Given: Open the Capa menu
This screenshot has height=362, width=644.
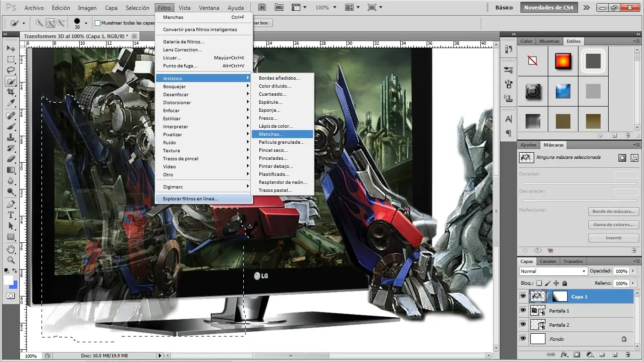Looking at the screenshot, I should coord(111,8).
